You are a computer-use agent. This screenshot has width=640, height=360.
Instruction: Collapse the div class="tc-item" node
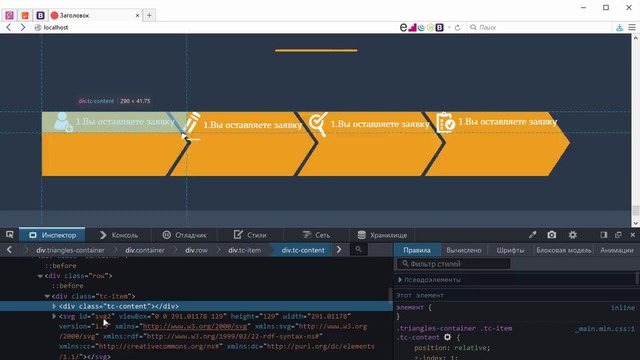tap(47, 296)
